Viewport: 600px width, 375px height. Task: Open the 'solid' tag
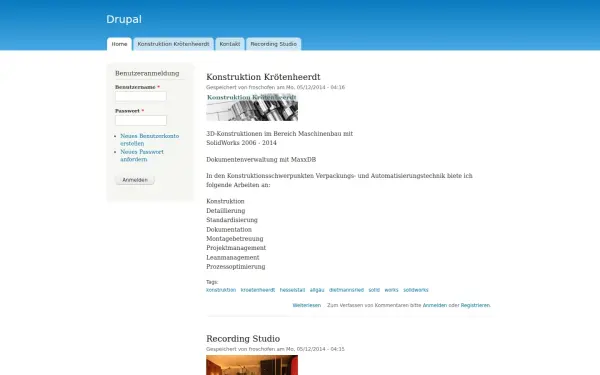(x=374, y=290)
